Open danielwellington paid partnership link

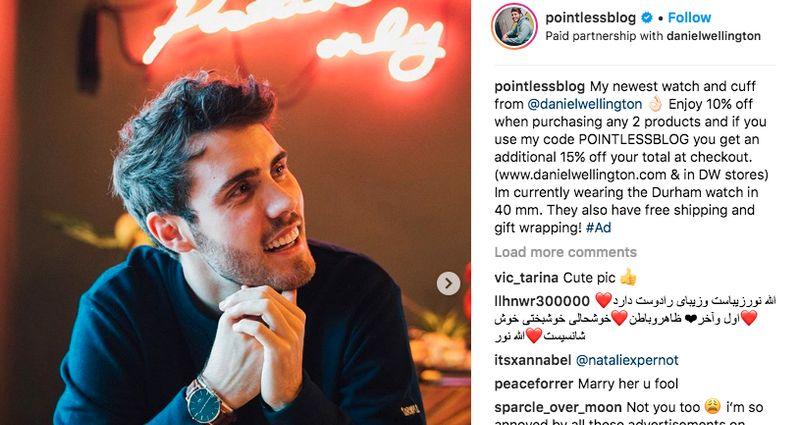pos(713,36)
